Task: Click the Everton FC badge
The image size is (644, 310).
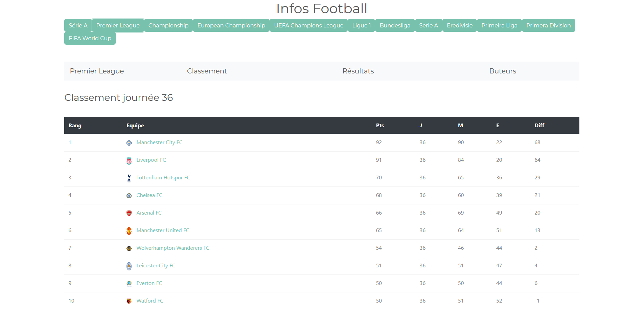Action: 129,283
